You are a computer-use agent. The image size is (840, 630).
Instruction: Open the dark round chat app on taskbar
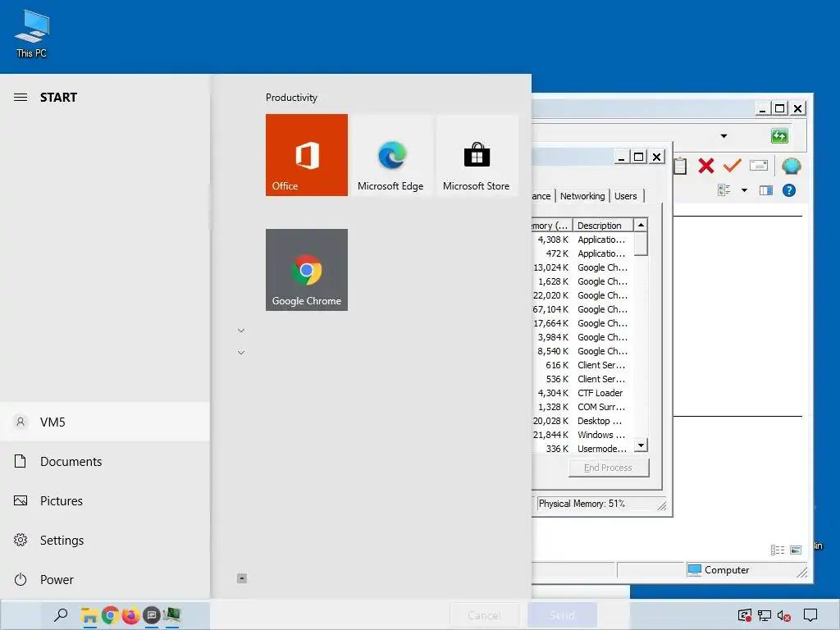pos(152,615)
